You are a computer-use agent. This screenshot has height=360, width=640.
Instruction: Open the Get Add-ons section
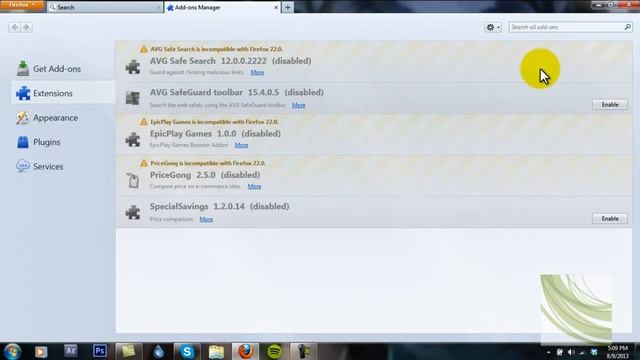click(x=49, y=69)
